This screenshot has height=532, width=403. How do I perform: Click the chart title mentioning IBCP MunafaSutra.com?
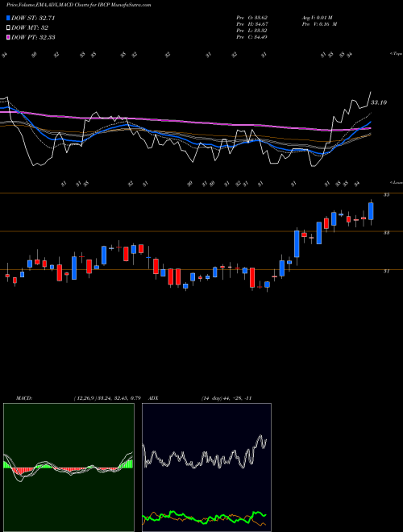coord(79,5)
